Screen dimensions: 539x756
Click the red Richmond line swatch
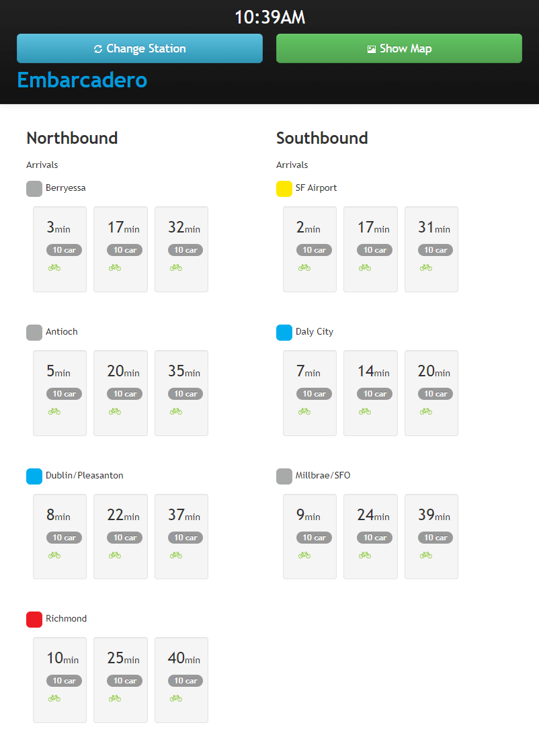pos(34,620)
